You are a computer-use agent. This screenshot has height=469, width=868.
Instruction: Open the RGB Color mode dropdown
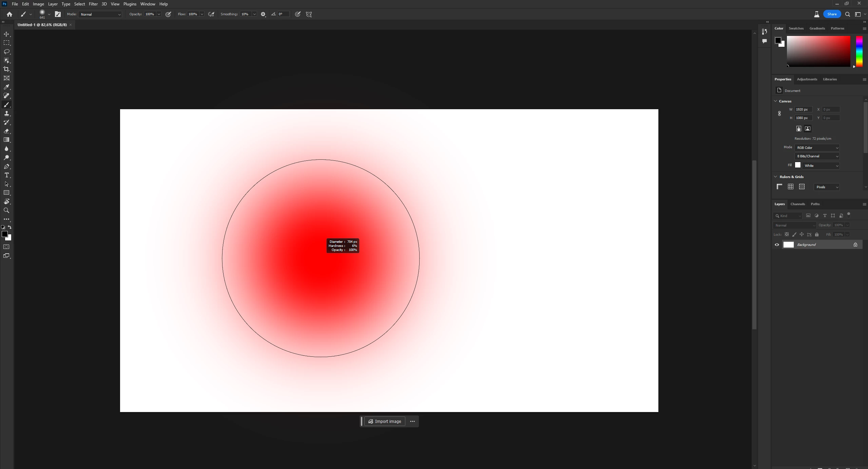(x=817, y=148)
